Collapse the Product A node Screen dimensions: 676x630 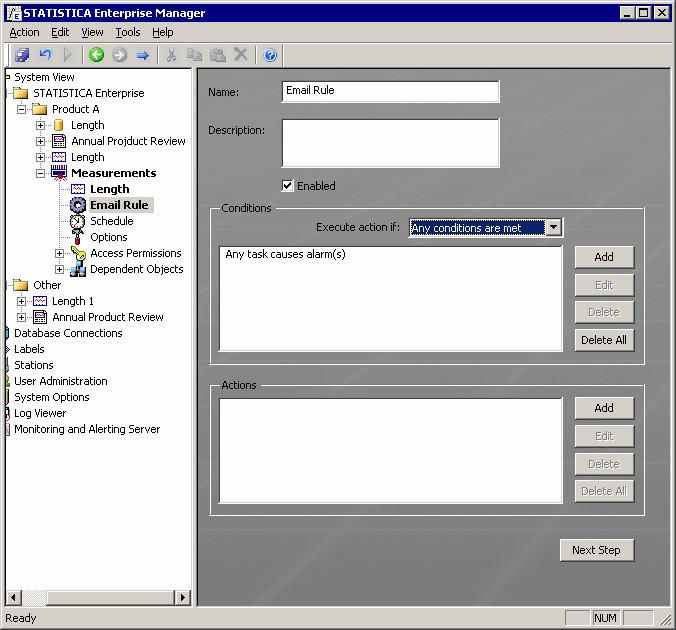coord(21,109)
